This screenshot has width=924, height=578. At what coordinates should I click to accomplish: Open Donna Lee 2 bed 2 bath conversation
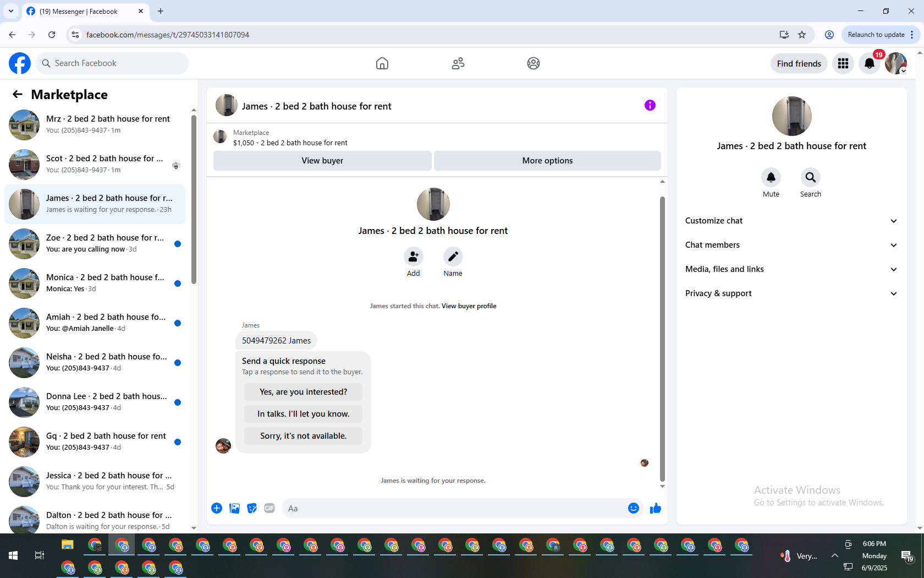tap(95, 402)
